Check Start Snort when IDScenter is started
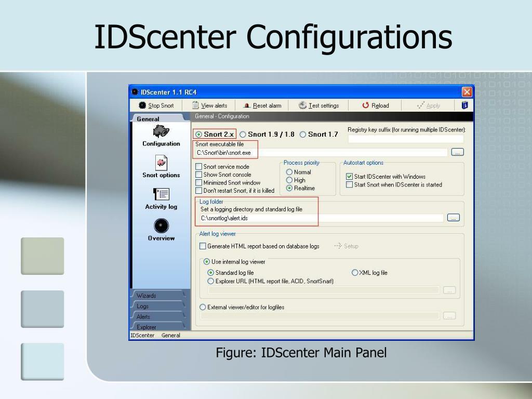Viewport: 532px width, 399px height. [349, 184]
